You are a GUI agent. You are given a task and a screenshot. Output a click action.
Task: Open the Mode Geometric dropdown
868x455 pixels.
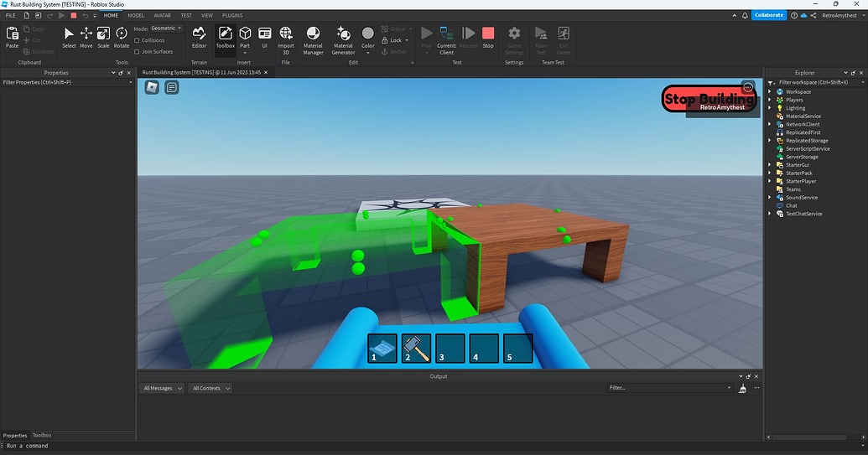pos(166,28)
